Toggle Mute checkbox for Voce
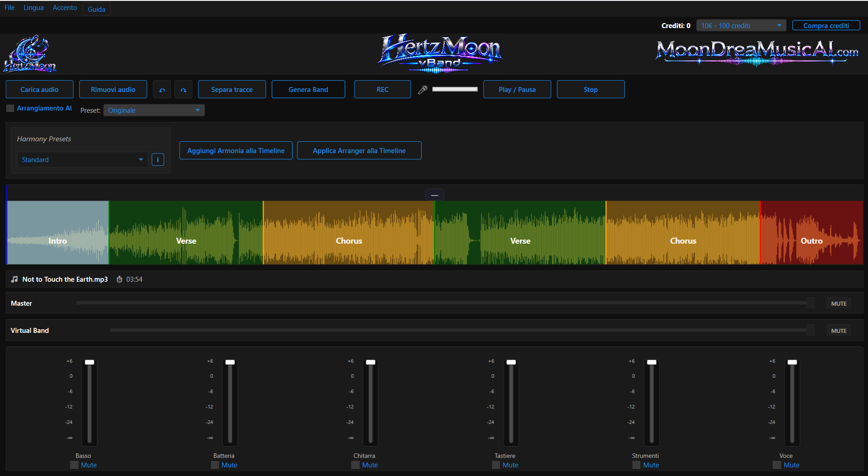The image size is (868, 476). click(x=777, y=465)
